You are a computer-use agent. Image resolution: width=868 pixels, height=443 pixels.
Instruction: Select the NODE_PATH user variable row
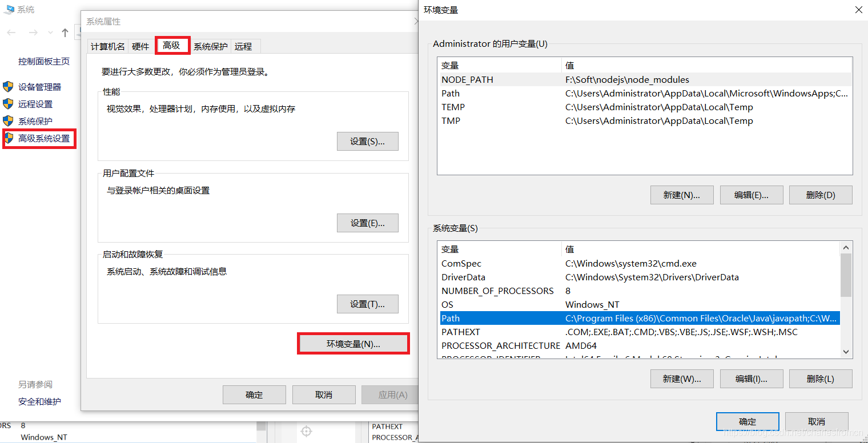pyautogui.click(x=645, y=80)
